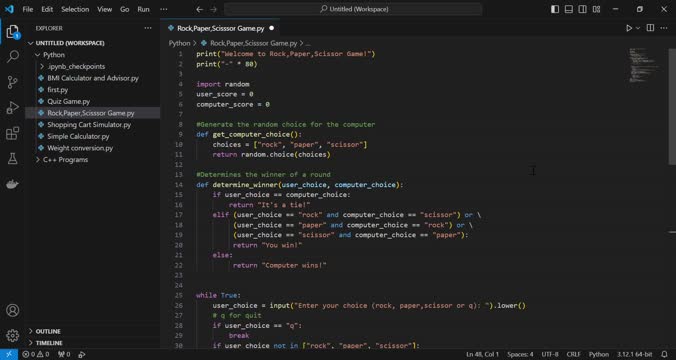
Task: Click the editor vertical scrollbar
Action: pos(672,106)
